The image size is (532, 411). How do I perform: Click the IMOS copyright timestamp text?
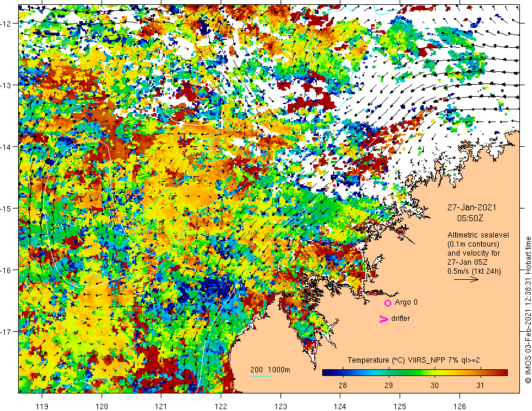(528, 310)
